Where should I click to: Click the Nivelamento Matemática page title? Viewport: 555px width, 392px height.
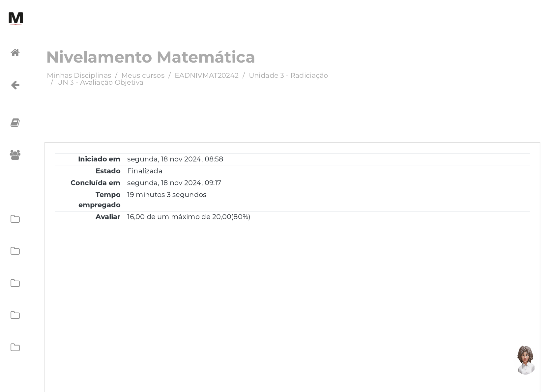coord(151,57)
